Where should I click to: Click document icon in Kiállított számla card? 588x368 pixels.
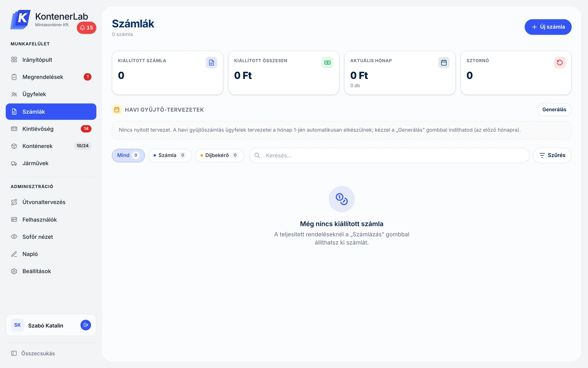click(x=211, y=63)
